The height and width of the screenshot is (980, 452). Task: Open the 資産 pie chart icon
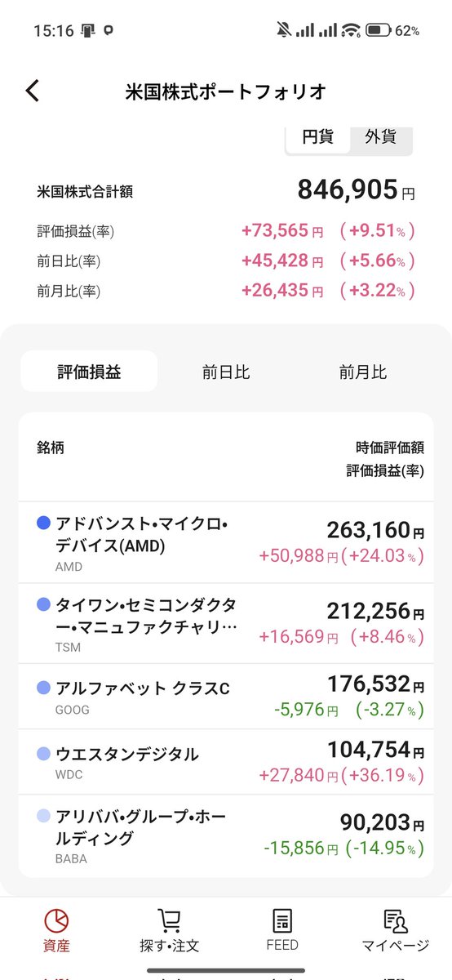point(56,920)
